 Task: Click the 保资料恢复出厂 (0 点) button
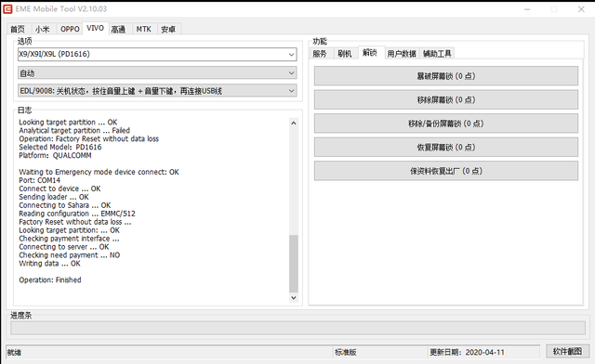446,171
